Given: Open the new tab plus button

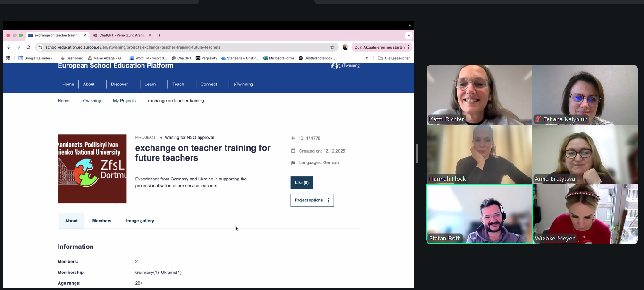Looking at the screenshot, I should pyautogui.click(x=159, y=35).
